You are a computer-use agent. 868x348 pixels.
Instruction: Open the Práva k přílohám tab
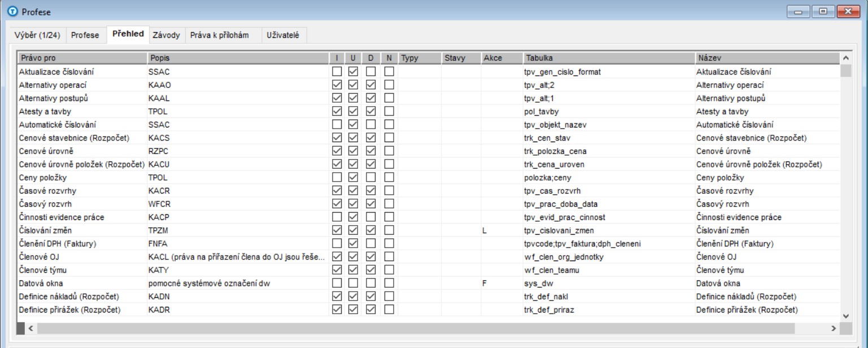pyautogui.click(x=219, y=35)
